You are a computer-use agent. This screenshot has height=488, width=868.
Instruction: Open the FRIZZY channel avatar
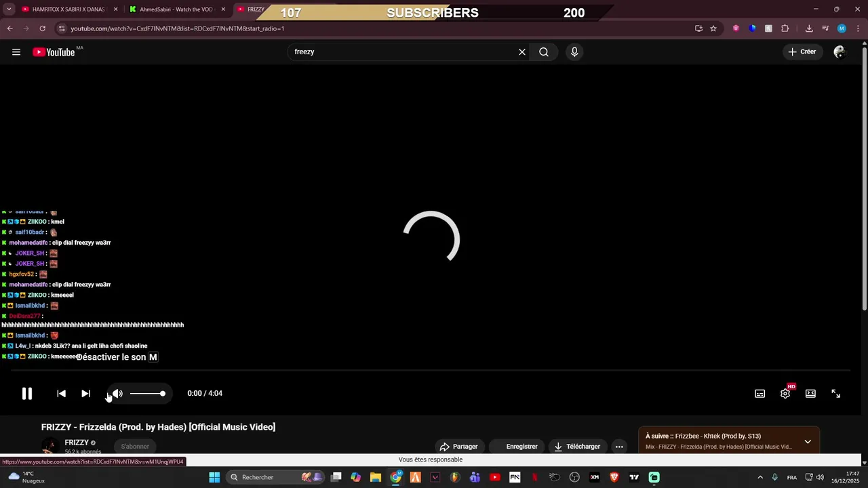click(50, 446)
